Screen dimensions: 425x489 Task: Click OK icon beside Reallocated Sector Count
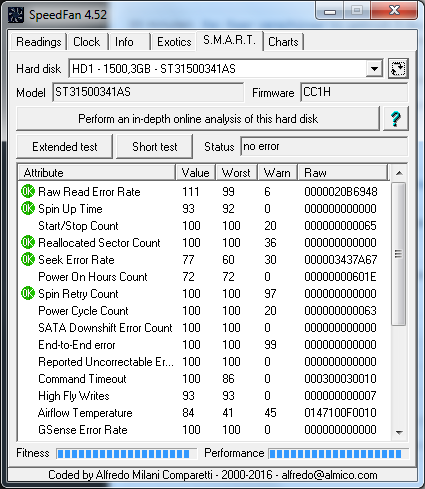coord(28,242)
